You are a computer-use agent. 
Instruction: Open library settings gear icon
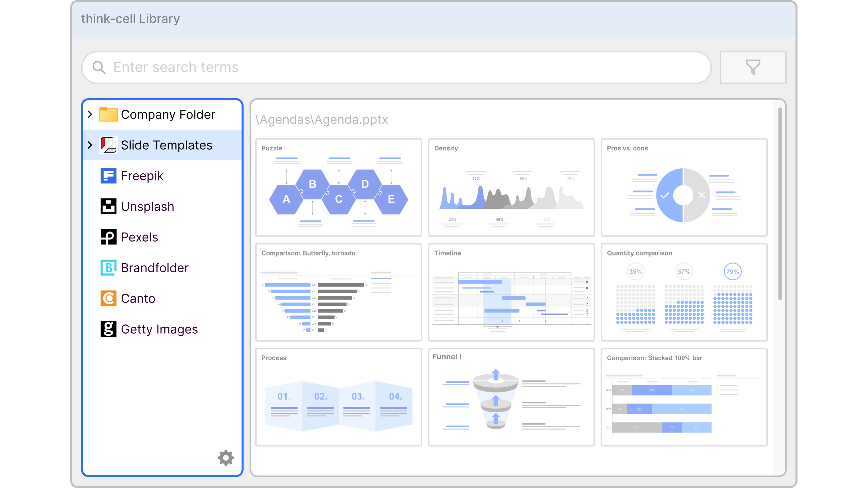click(x=226, y=458)
